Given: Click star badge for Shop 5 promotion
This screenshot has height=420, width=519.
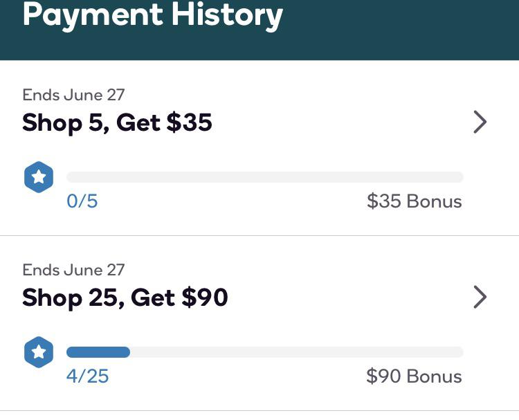Looking at the screenshot, I should [39, 177].
